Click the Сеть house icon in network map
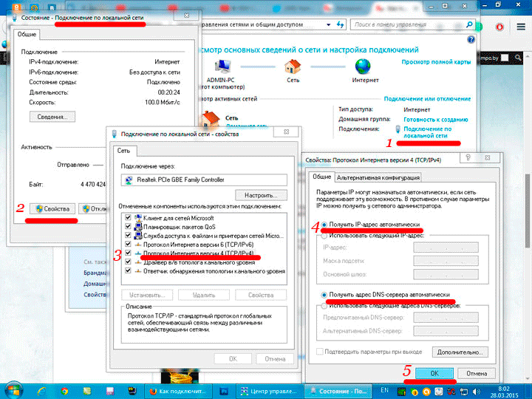 (x=293, y=66)
